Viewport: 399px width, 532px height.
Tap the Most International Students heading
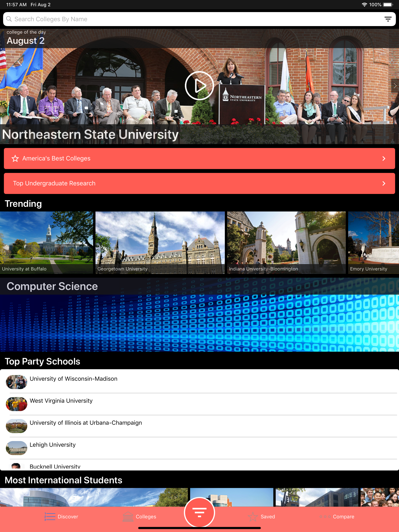pos(64,480)
